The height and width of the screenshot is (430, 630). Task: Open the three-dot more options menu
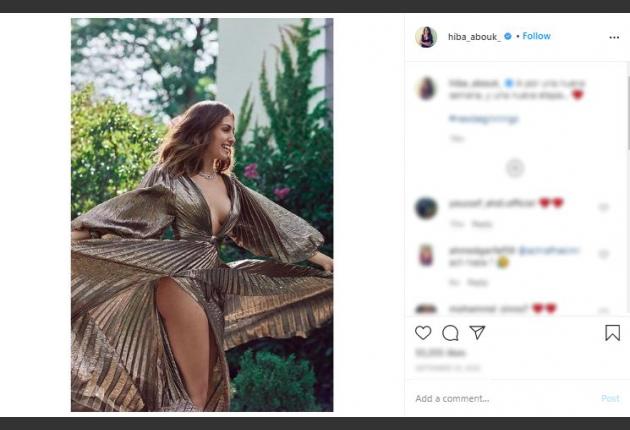(x=614, y=37)
